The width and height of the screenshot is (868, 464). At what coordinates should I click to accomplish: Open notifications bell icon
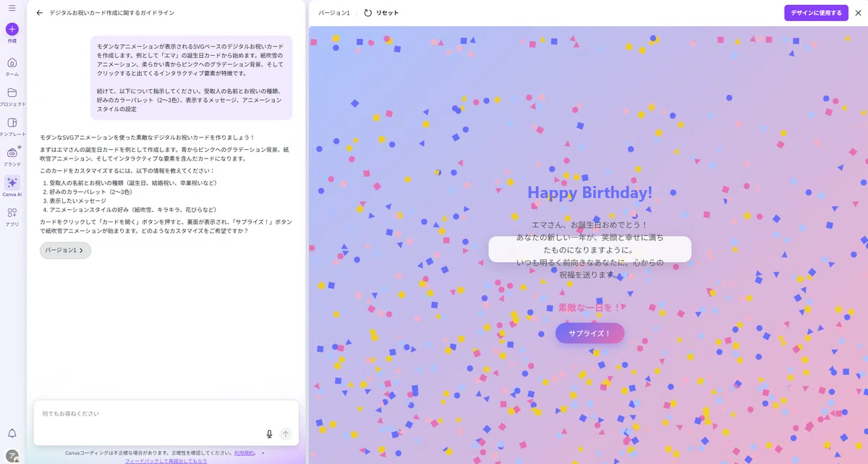click(x=12, y=434)
